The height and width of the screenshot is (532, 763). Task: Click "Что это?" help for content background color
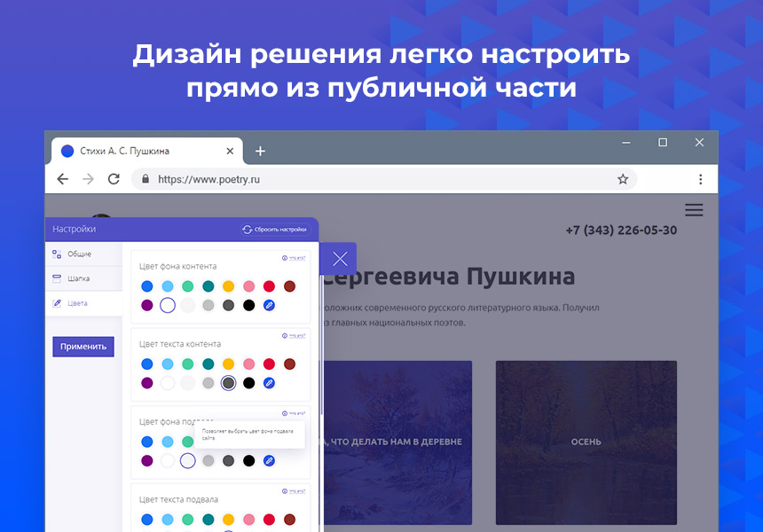coord(294,258)
